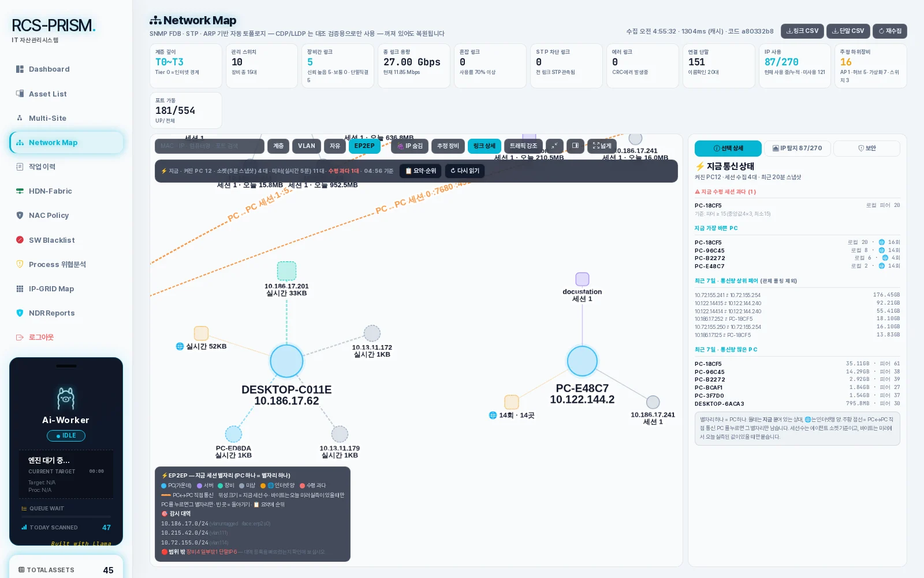Select the 10.186.17.201 device node
The width and height of the screenshot is (924, 578).
(x=286, y=271)
